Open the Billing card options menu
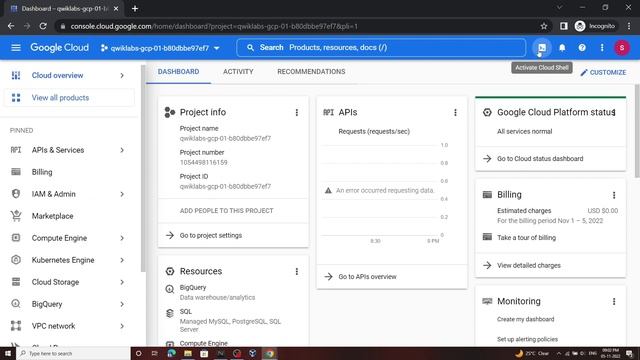Viewport: 640px width, 360px height. point(614,195)
